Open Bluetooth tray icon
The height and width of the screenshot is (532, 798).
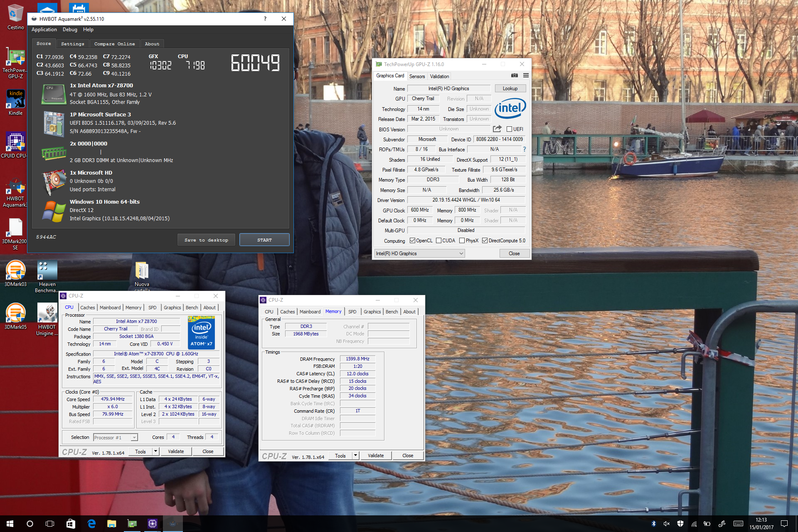click(653, 524)
